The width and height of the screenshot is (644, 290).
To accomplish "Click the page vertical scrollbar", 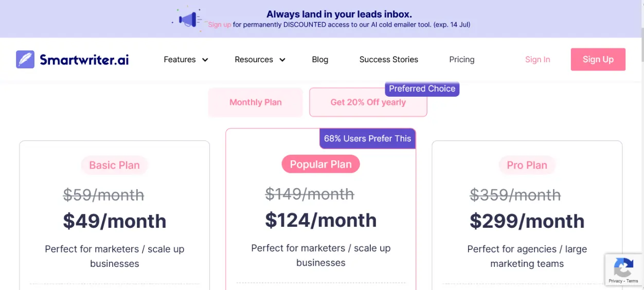I will 641,46.
